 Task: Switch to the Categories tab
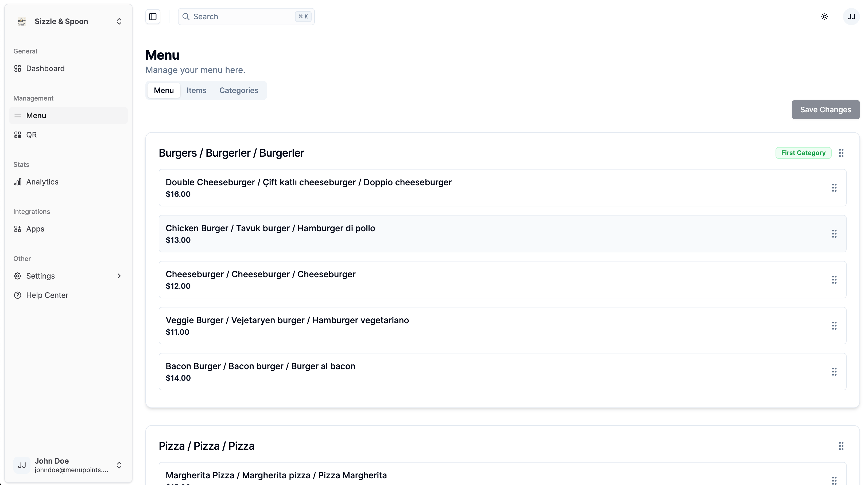239,90
